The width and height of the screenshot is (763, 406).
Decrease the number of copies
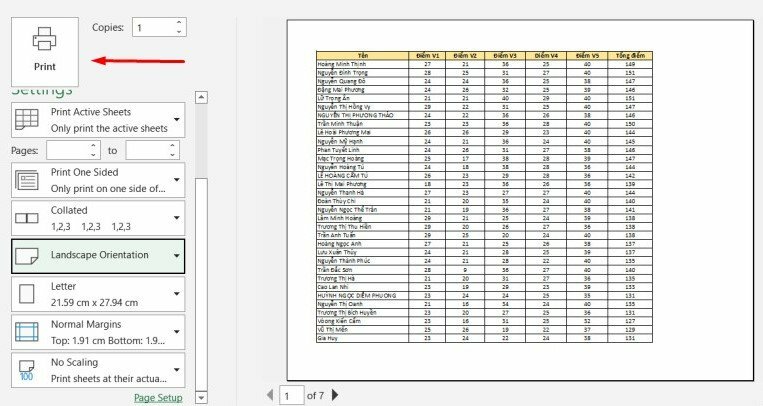[179, 32]
